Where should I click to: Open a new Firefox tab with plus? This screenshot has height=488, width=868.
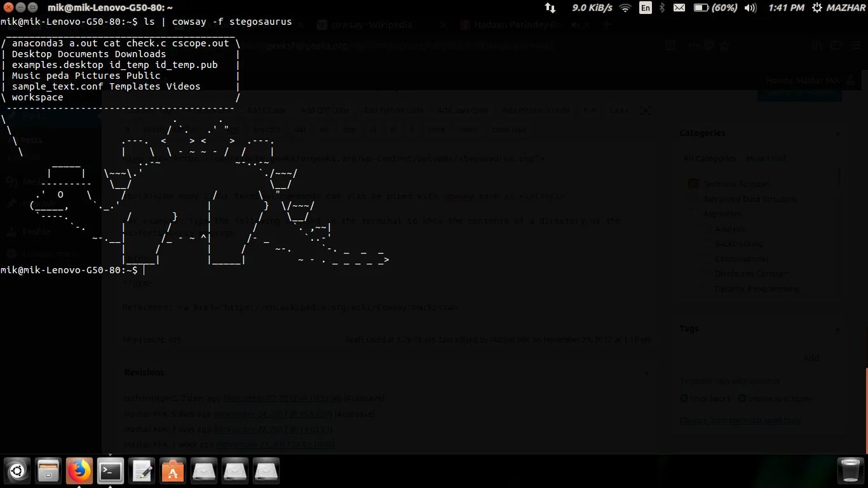pos(607,25)
